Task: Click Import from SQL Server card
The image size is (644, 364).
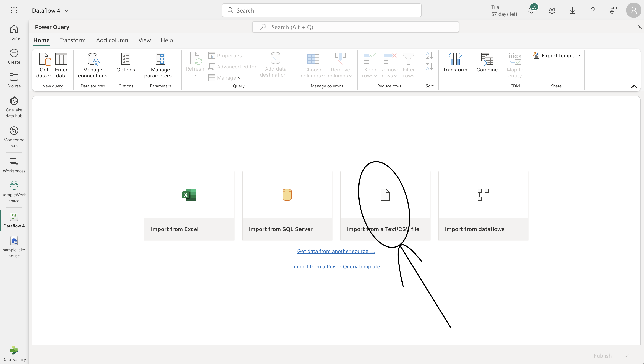Action: pos(287,205)
